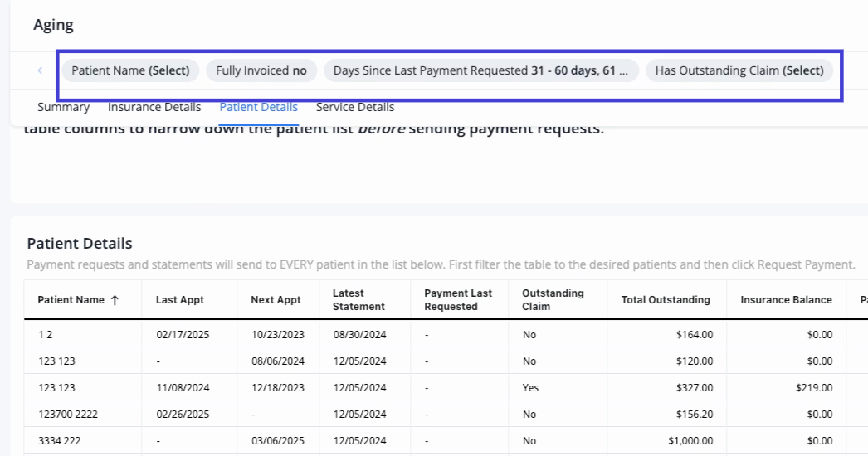Viewport: 868px width, 456px height.
Task: Click Last Appt date 11/08/2024
Action: pyautogui.click(x=183, y=388)
